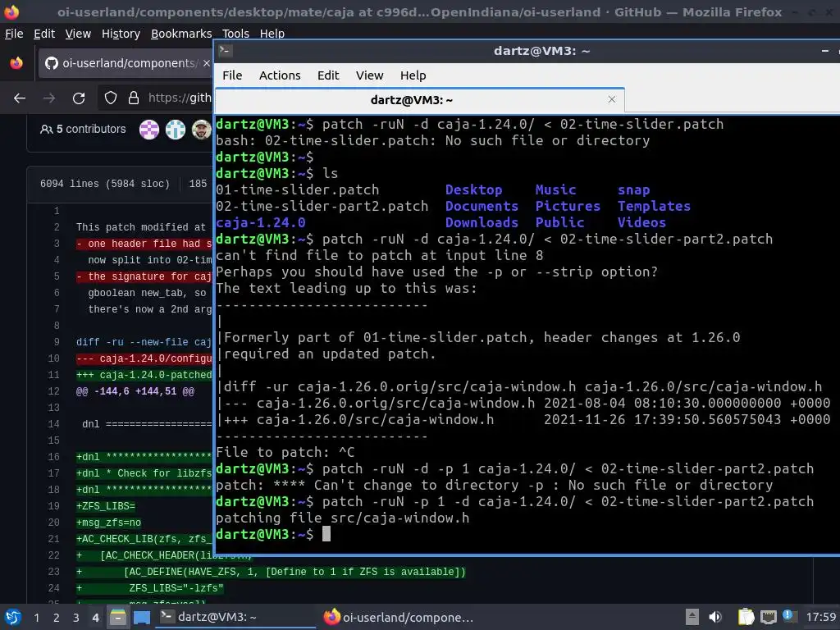
Task: Click the show desktop icon in taskbar
Action: [142, 617]
